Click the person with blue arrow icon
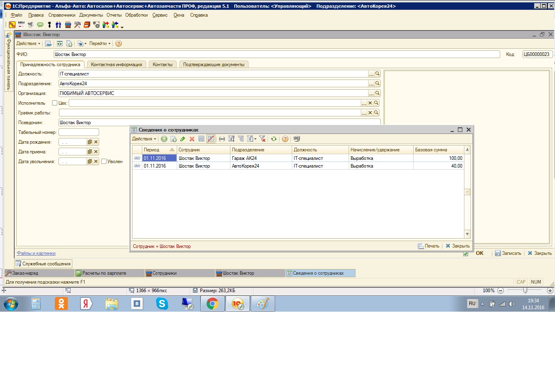555x392 pixels. (115, 25)
